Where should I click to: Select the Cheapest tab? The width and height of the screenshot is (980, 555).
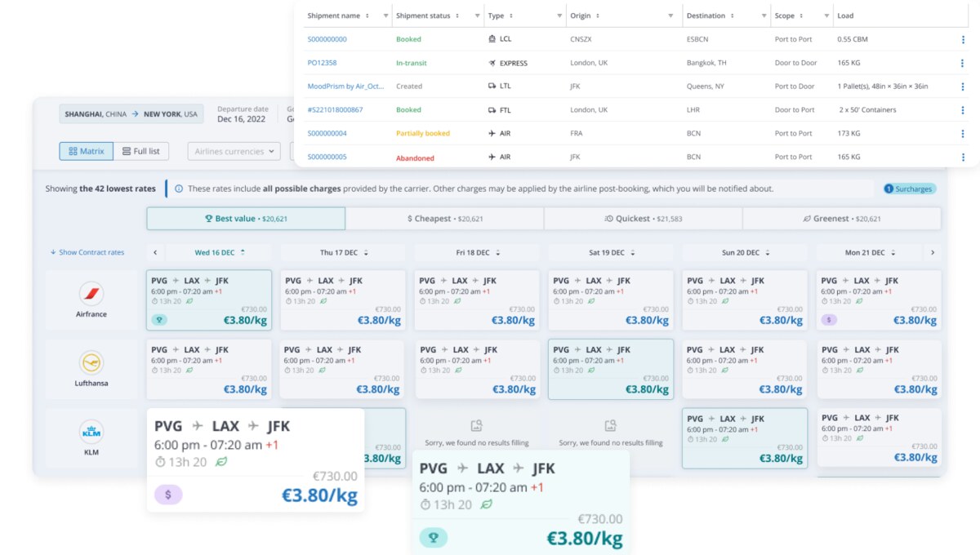pos(444,219)
